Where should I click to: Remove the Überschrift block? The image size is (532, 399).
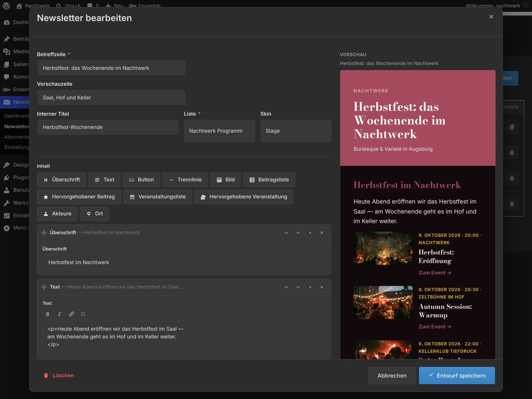[x=322, y=233]
